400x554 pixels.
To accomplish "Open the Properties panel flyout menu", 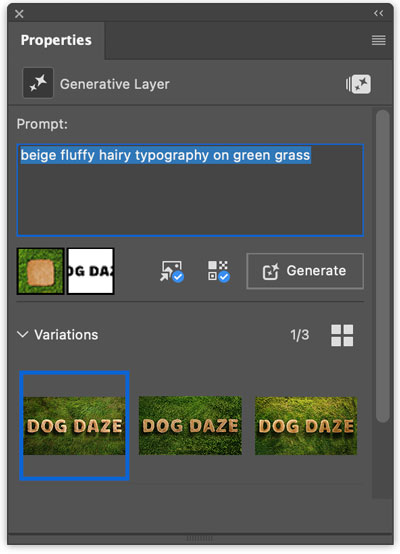I will pyautogui.click(x=378, y=40).
